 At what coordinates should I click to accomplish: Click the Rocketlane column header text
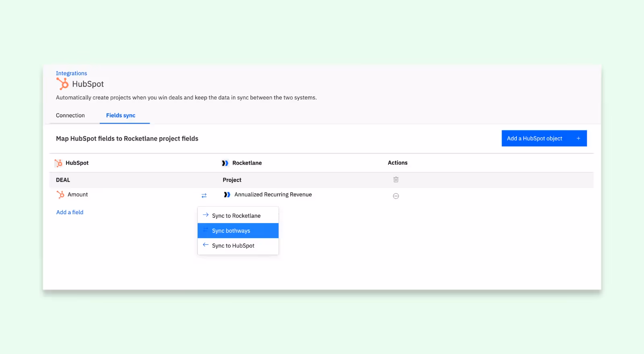coord(247,163)
